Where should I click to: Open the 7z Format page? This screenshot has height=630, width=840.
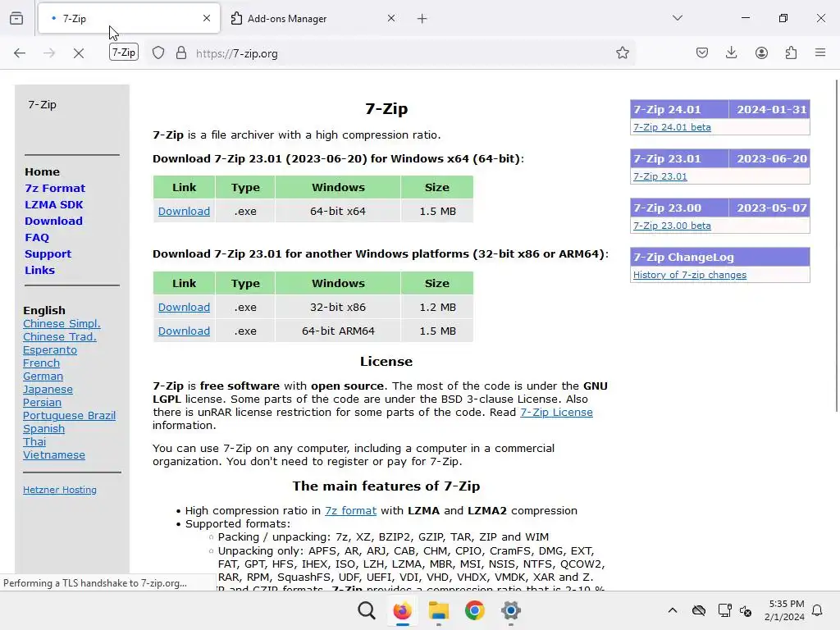tap(55, 189)
